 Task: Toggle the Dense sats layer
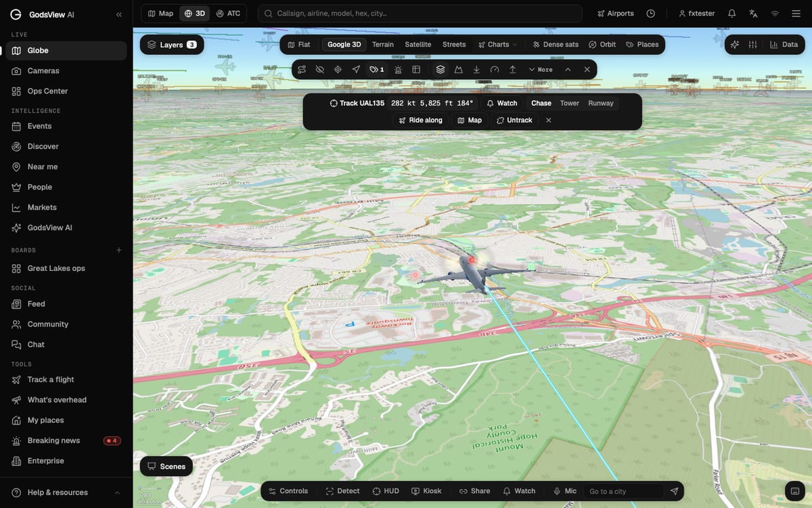point(556,44)
